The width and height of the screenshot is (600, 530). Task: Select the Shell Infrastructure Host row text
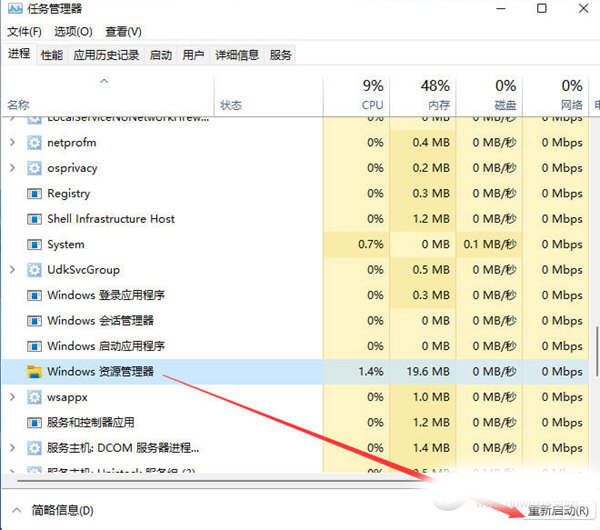click(x=111, y=219)
